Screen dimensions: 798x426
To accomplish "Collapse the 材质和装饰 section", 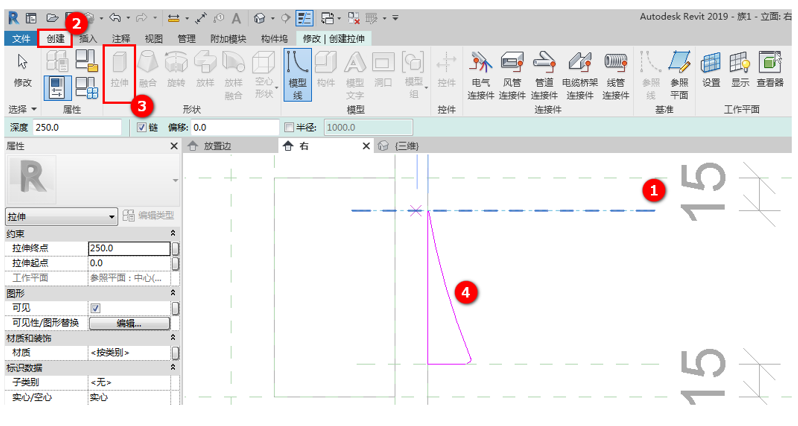I will click(173, 337).
